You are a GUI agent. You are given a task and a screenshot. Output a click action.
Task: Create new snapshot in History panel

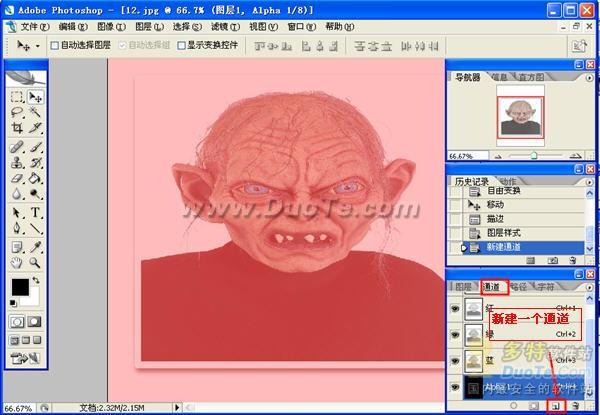[552, 260]
